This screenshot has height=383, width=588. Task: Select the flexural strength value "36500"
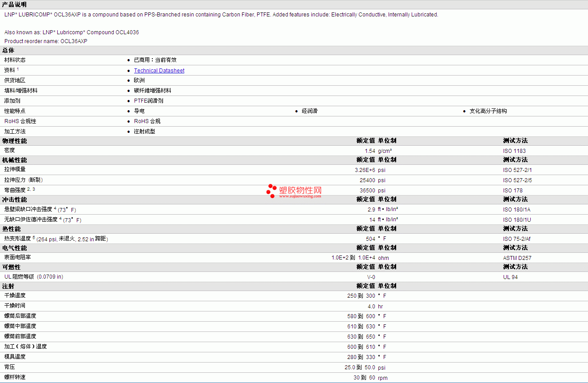368,191
